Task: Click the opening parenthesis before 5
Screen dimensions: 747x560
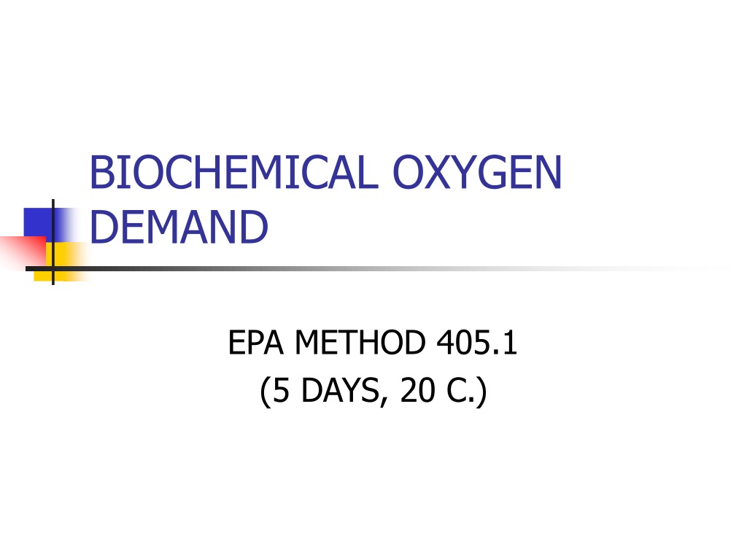Action: [x=265, y=392]
